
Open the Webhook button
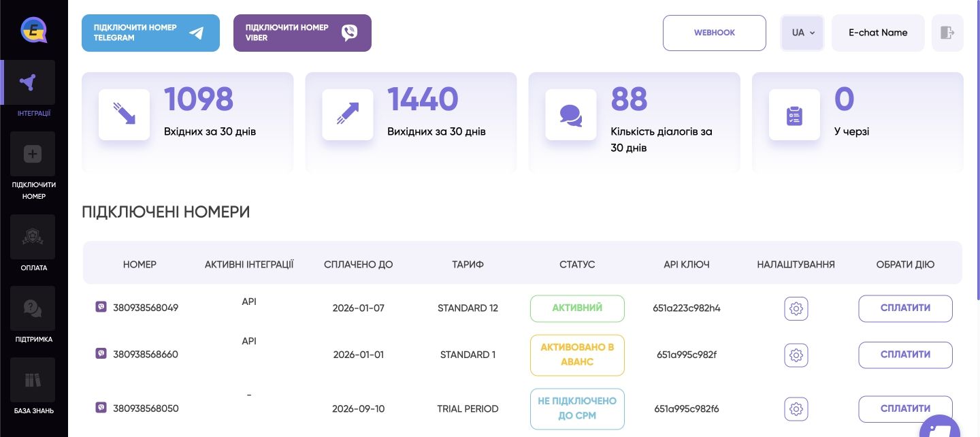click(715, 33)
